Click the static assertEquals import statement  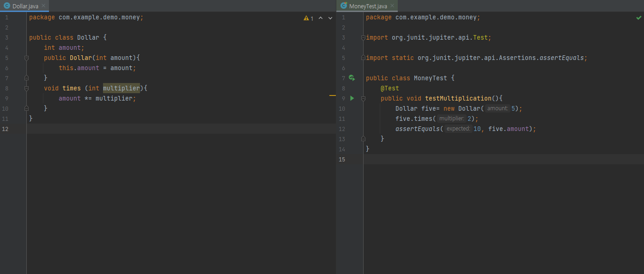(x=477, y=58)
